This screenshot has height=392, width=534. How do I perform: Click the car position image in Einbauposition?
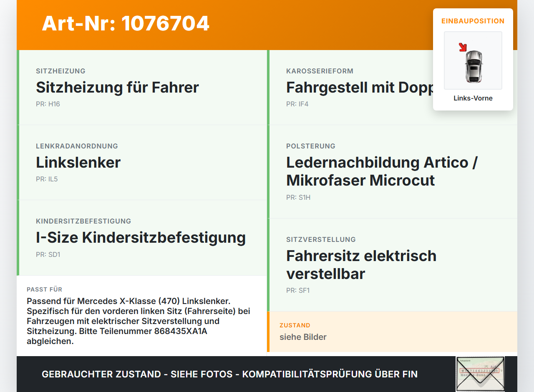473,60
